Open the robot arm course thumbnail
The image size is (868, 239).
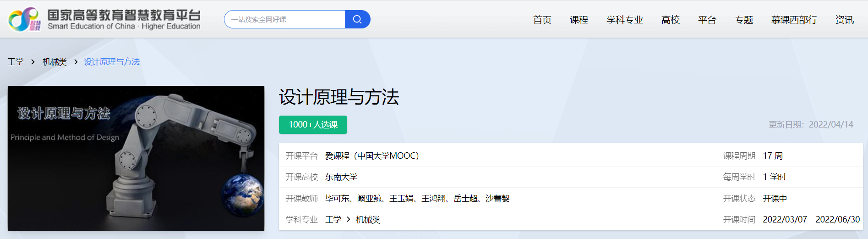(136, 158)
